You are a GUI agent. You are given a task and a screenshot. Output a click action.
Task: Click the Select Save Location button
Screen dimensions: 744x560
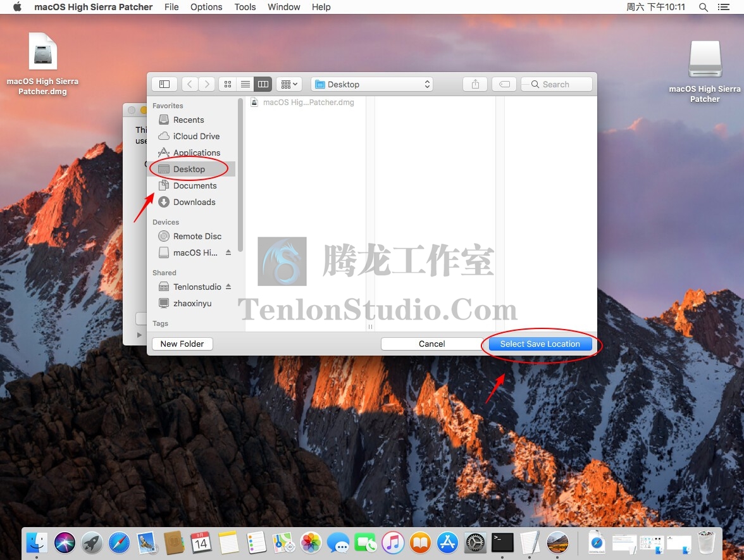click(540, 344)
